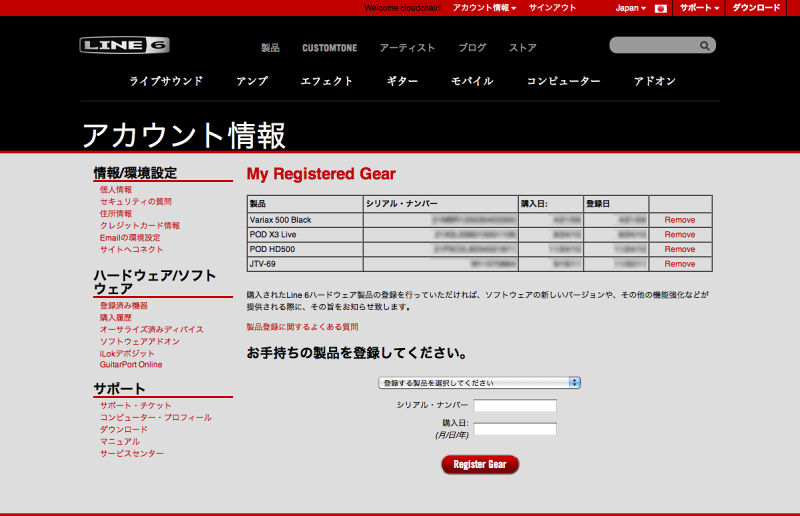Open 登録済み機器 in sidebar
The height and width of the screenshot is (516, 800).
tap(123, 305)
